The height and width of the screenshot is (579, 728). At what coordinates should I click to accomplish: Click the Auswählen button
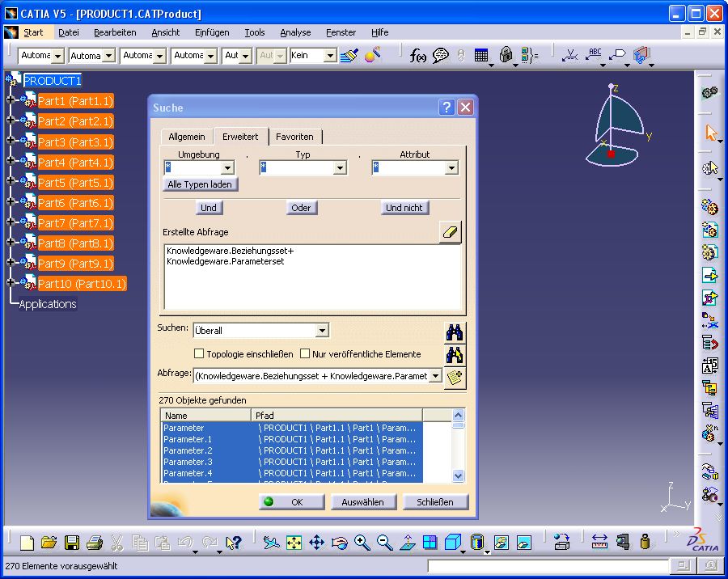pos(363,502)
